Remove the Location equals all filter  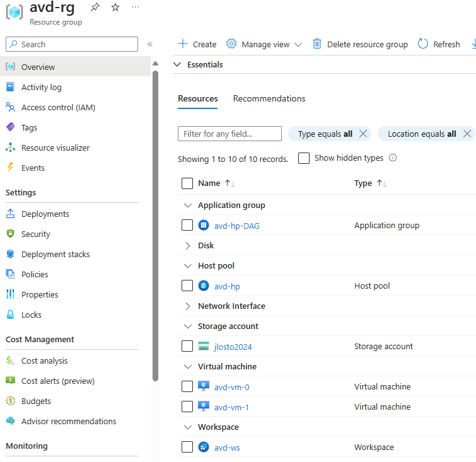(467, 134)
